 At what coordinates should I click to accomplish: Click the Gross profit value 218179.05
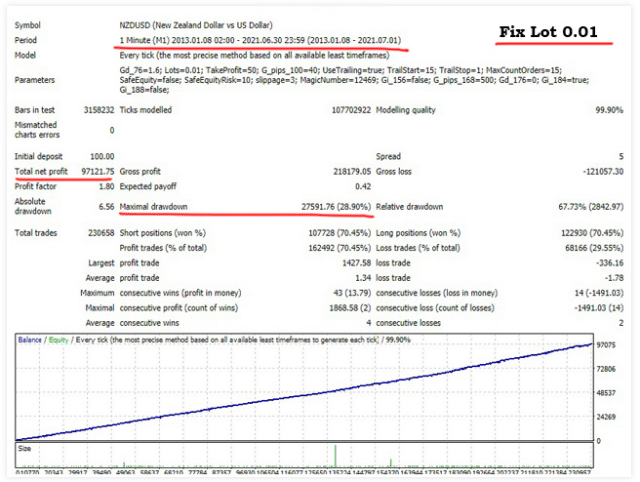click(x=352, y=172)
